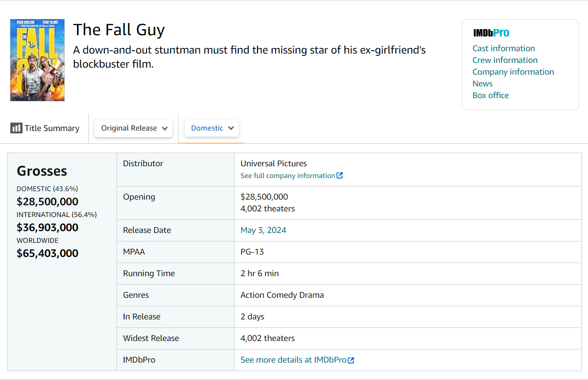The height and width of the screenshot is (380, 588).
Task: Click the INTERNATIONAL (56.4%) label
Action: [57, 215]
